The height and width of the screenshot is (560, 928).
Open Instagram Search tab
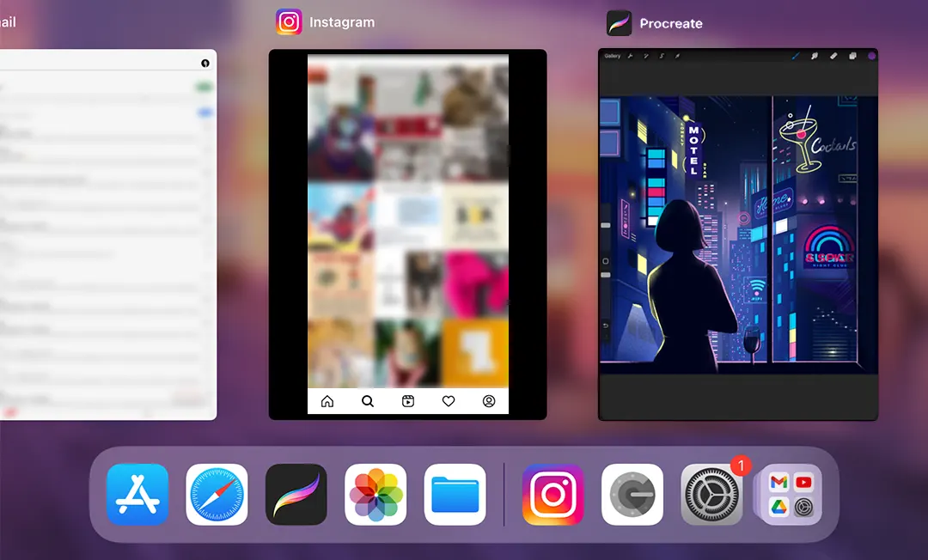[368, 401]
